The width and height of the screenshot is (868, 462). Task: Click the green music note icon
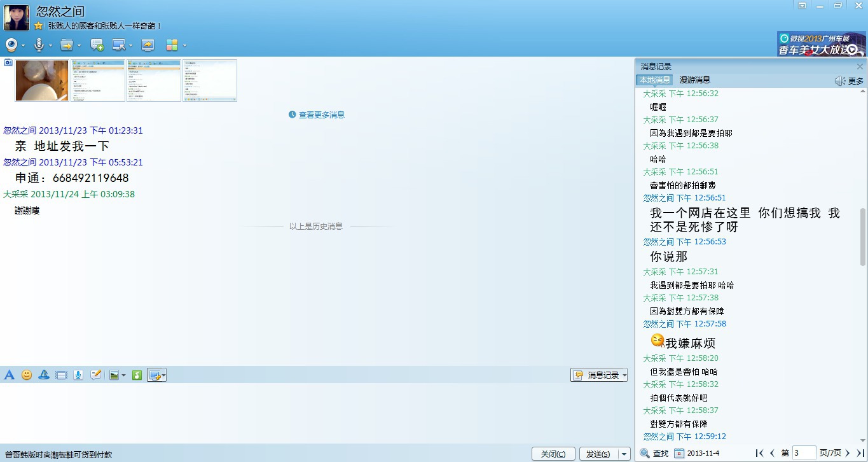point(137,375)
